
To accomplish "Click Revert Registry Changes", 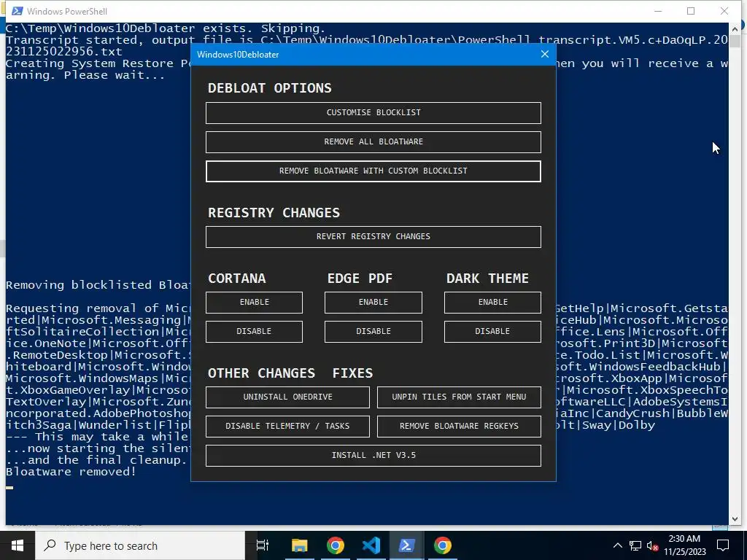I will point(373,237).
